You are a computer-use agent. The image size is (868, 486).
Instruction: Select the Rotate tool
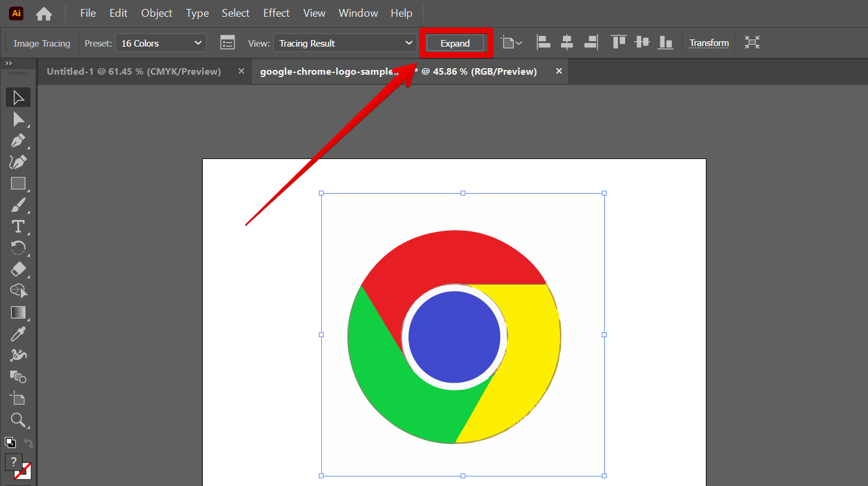[x=18, y=247]
